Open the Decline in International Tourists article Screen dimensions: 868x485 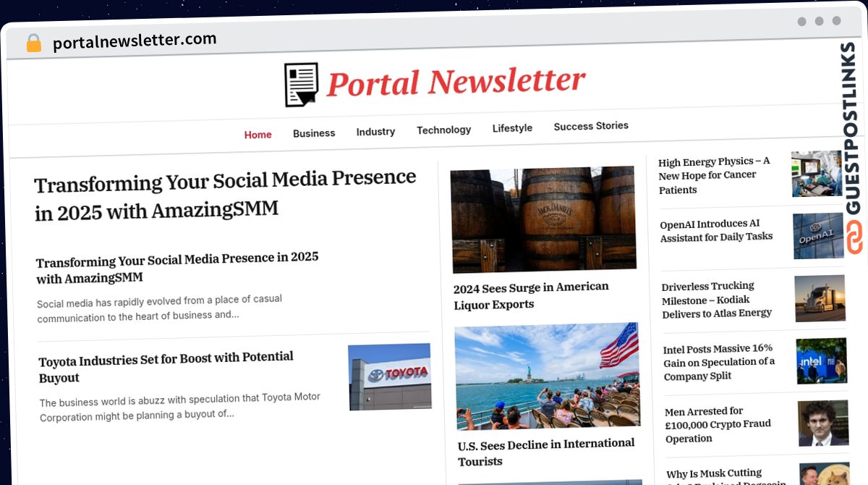[x=546, y=452]
